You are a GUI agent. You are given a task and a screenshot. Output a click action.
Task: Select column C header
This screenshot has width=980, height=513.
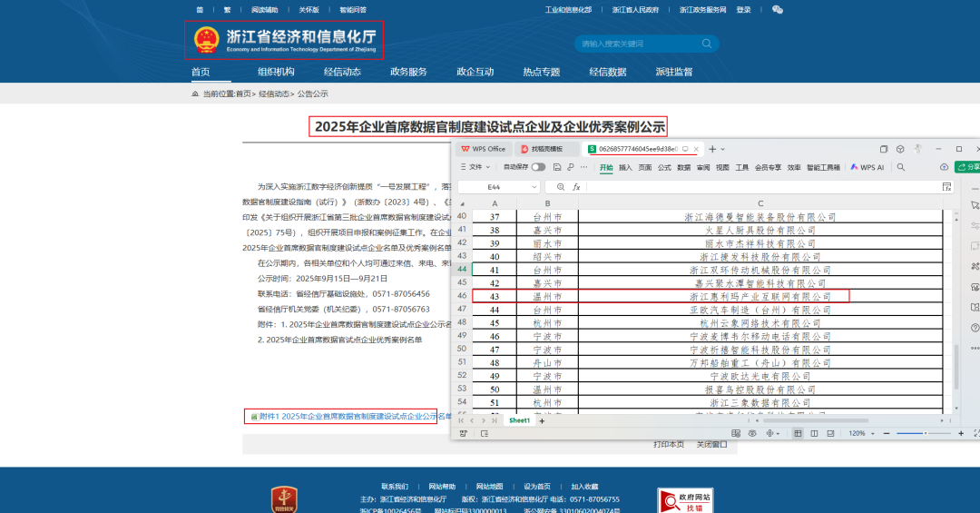coord(760,203)
